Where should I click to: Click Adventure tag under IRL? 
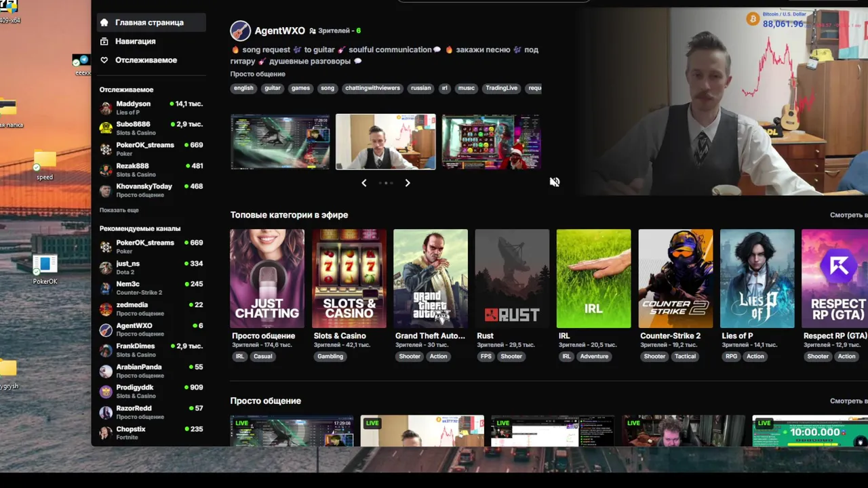click(x=594, y=357)
